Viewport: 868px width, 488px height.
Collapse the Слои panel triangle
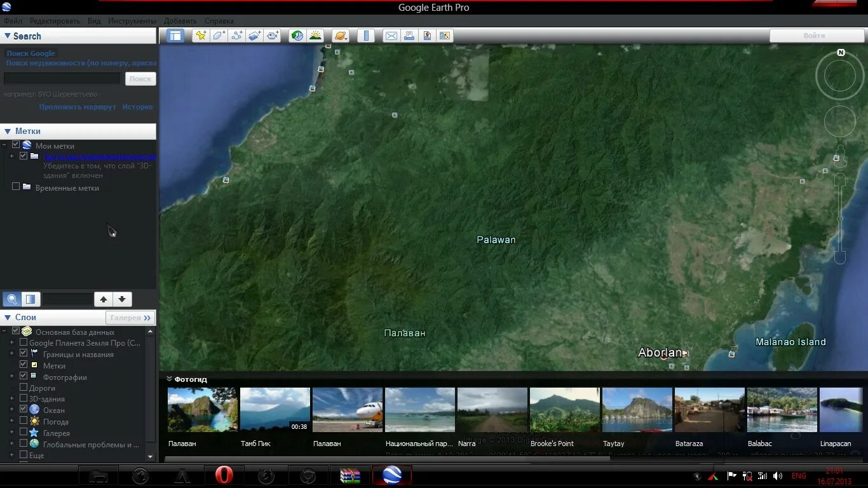pos(8,318)
